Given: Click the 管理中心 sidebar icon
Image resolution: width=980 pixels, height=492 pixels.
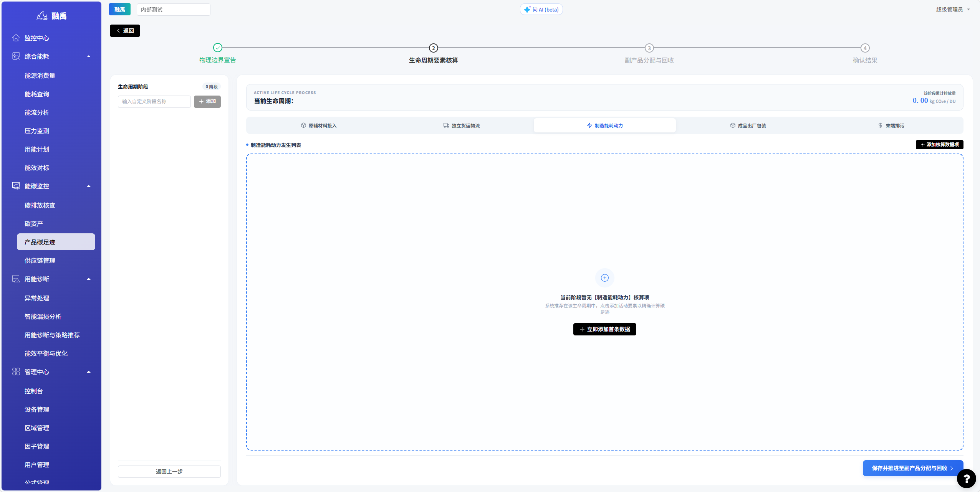Looking at the screenshot, I should (x=16, y=371).
